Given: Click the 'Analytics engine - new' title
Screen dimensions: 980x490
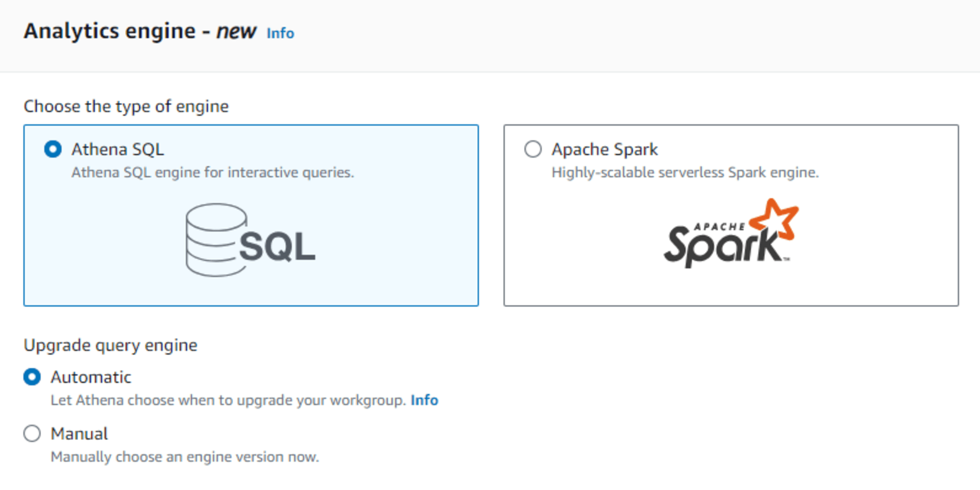Looking at the screenshot, I should point(140,31).
